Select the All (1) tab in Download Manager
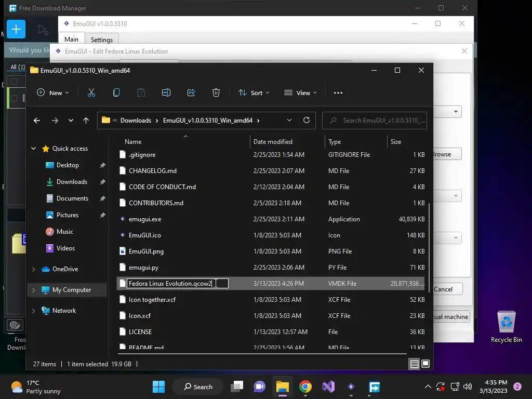Screen dimensions: 532x399 [x=18, y=67]
